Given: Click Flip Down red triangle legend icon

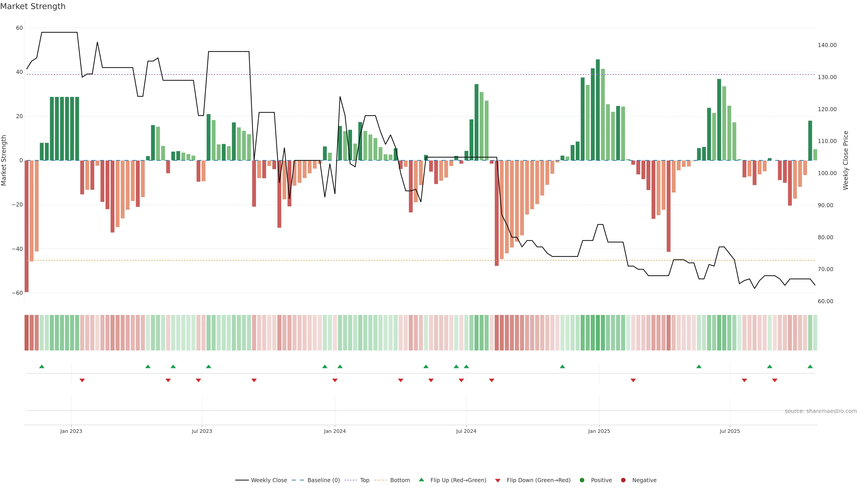Looking at the screenshot, I should (498, 481).
